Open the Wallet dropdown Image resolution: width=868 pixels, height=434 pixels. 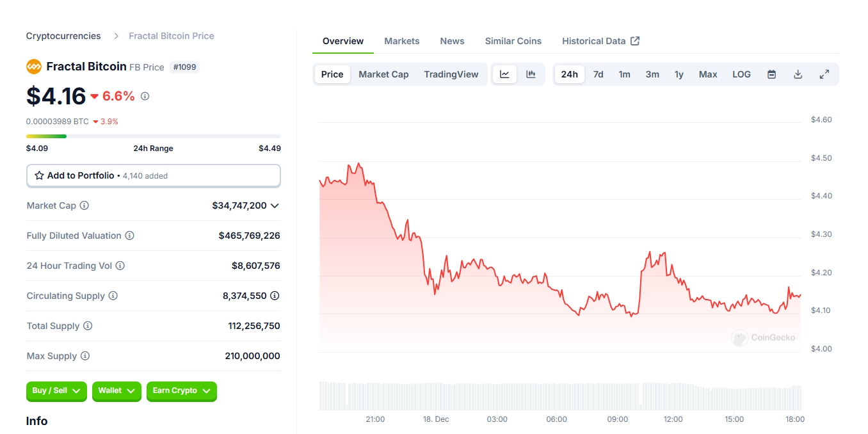[117, 391]
